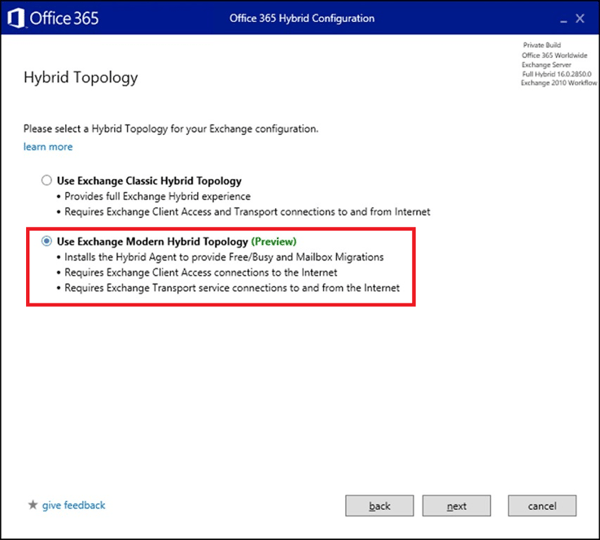
Task: Click 'Installs the Hybrid Agent' bullet text
Action: (x=224, y=257)
